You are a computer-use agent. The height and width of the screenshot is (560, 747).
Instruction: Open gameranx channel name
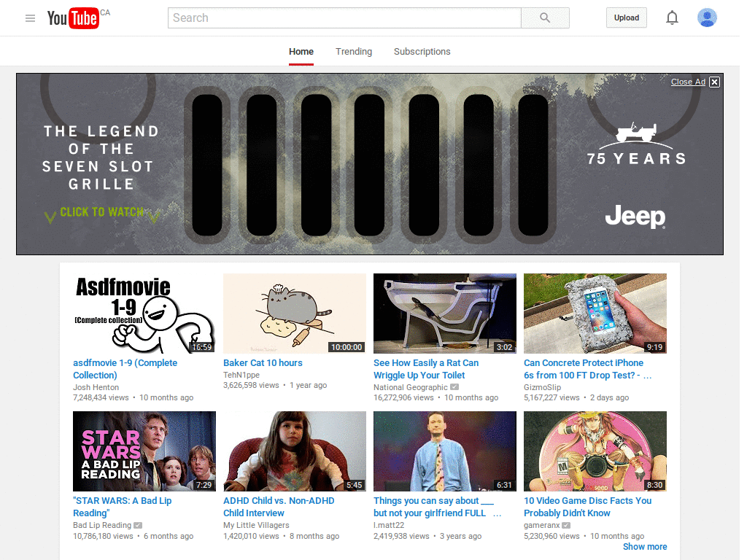coord(542,525)
